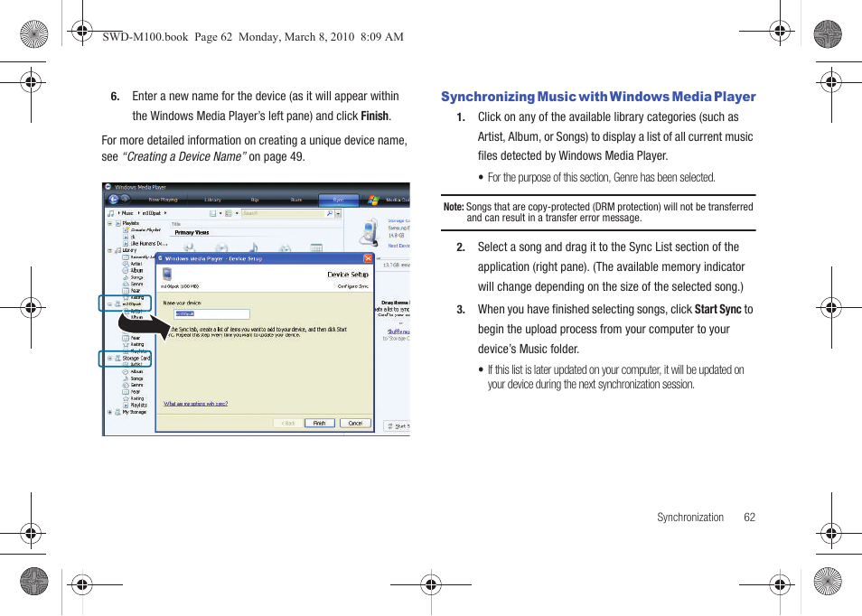Image resolution: width=862 pixels, height=616 pixels.
Task: Click the Start Sync button
Action: [398, 425]
